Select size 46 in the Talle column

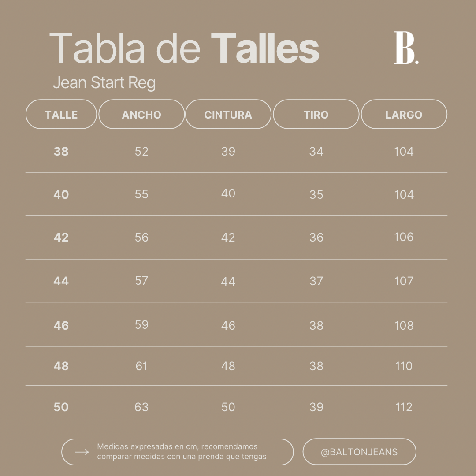(61, 325)
